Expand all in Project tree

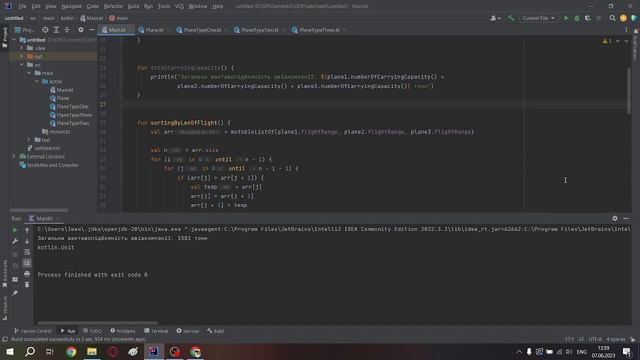click(x=56, y=30)
